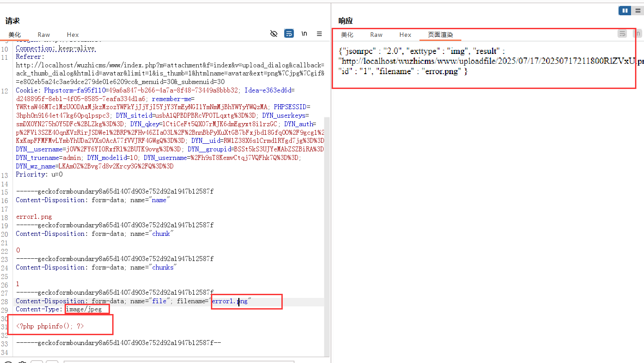Switch to side-by-side split layout view
The image size is (644, 363).
click(x=625, y=10)
